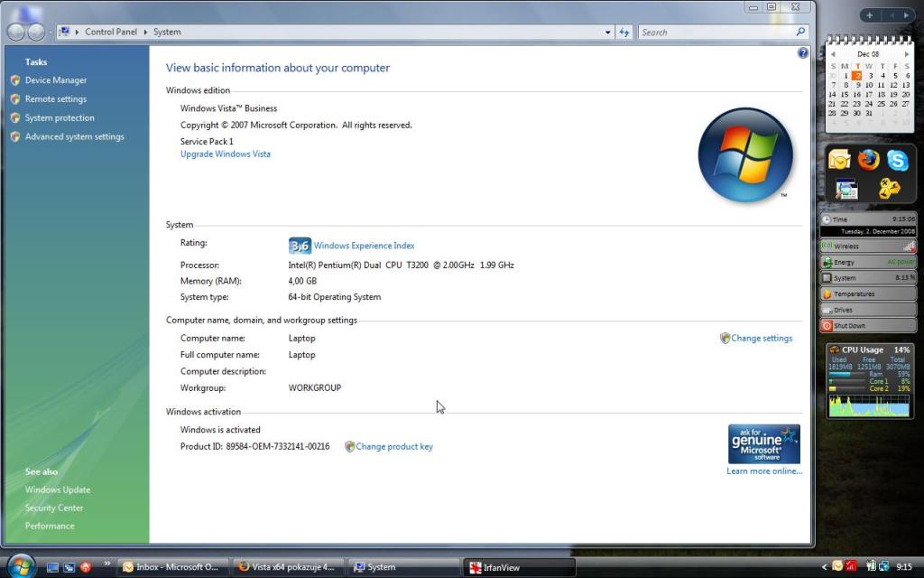Screen dimensions: 924x578
Task: Launch Firefox from the sidebar launcher gadget
Action: pos(868,161)
